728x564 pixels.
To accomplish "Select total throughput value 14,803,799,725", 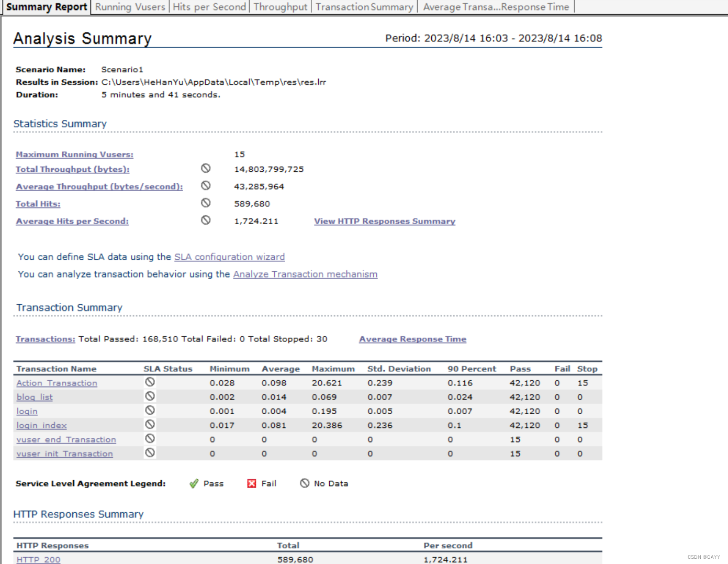I will (x=269, y=169).
